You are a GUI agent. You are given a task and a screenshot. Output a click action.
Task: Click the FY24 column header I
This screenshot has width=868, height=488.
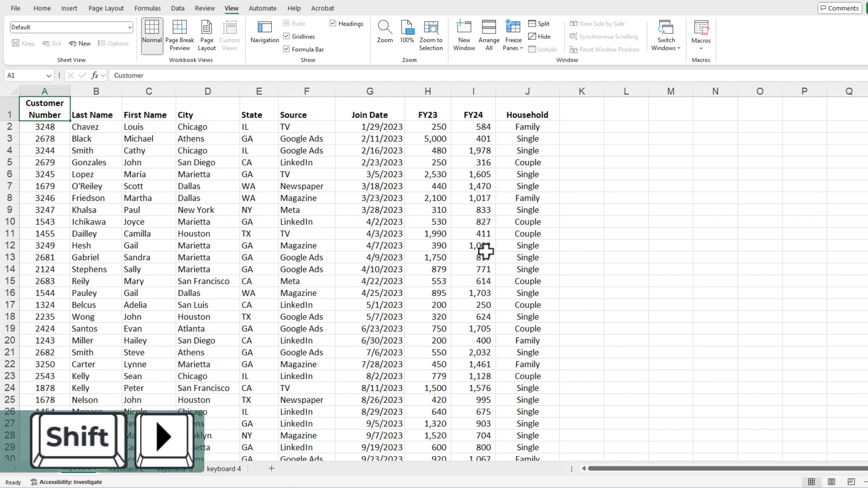pyautogui.click(x=474, y=90)
